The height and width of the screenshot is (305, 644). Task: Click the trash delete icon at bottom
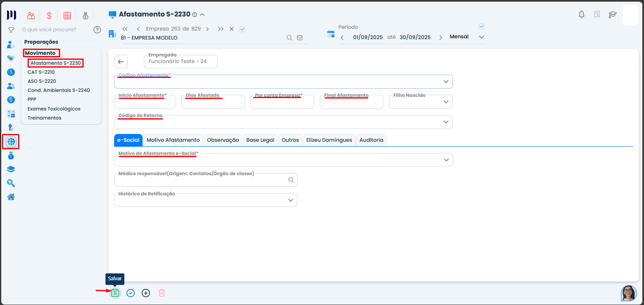pos(162,293)
